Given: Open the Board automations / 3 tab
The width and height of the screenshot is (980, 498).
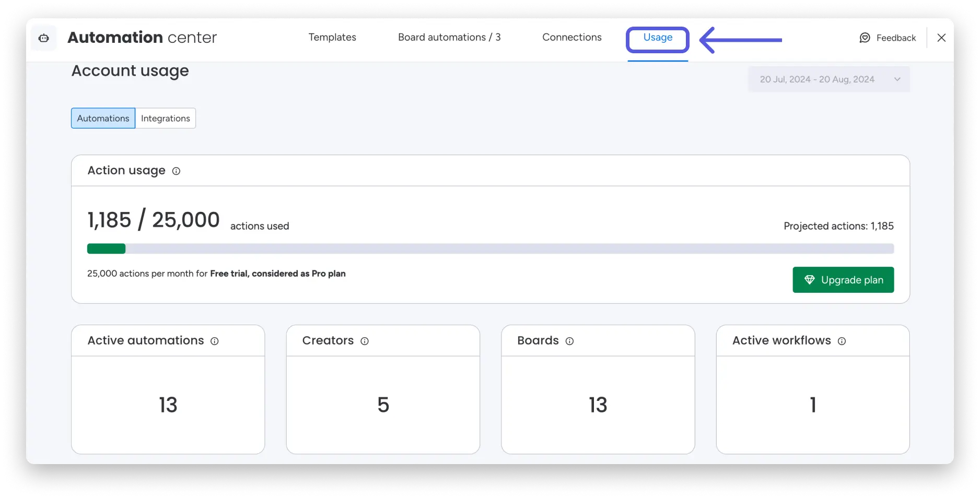Looking at the screenshot, I should (449, 37).
